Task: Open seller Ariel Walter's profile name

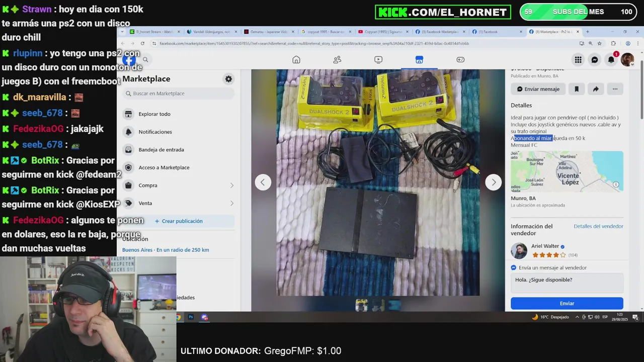Action: [545, 246]
